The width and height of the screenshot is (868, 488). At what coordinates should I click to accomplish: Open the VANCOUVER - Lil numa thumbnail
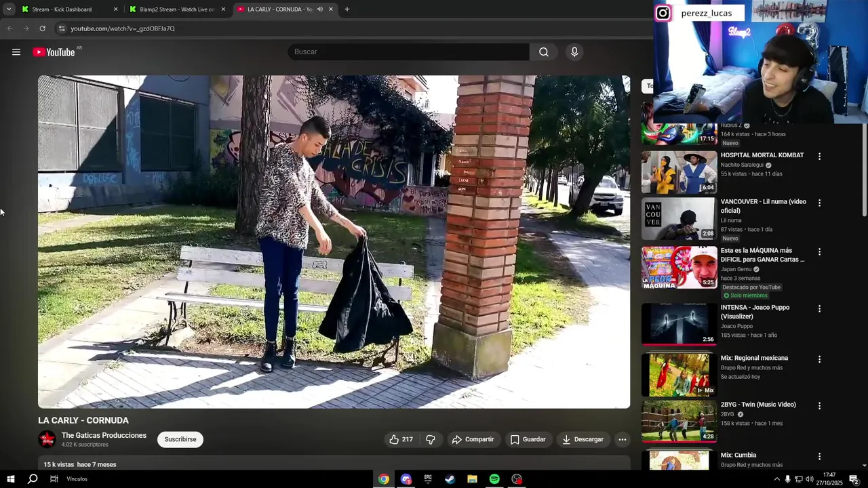click(679, 219)
